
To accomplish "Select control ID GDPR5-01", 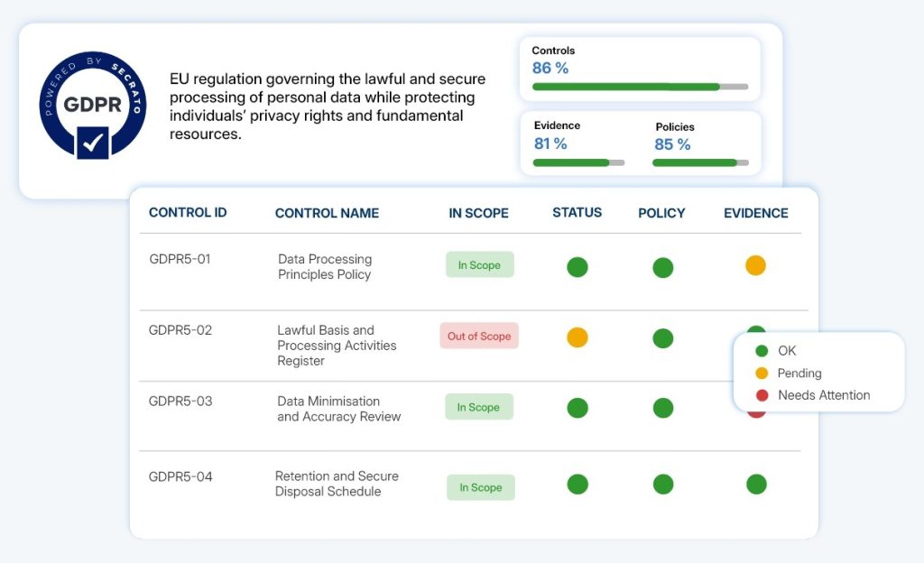I will coord(180,259).
